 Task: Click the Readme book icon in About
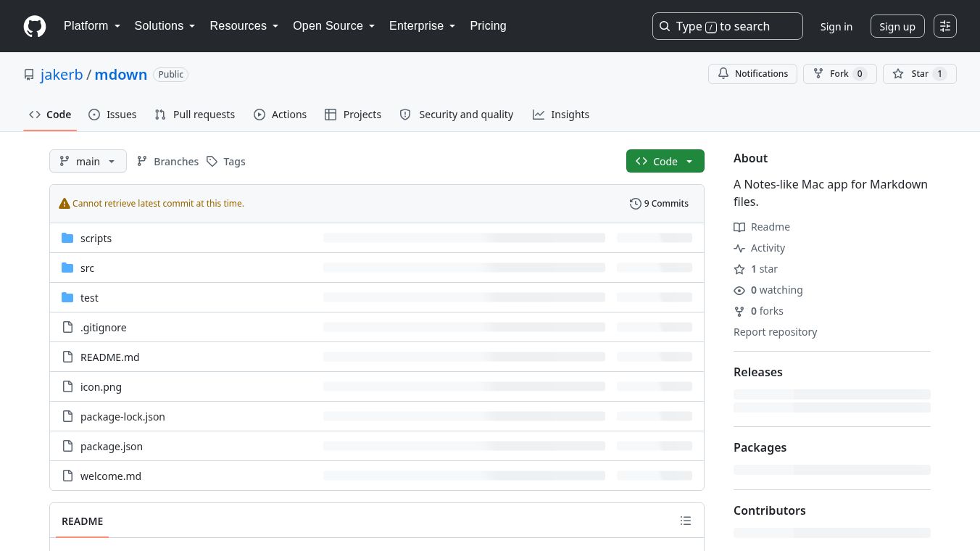(x=739, y=227)
